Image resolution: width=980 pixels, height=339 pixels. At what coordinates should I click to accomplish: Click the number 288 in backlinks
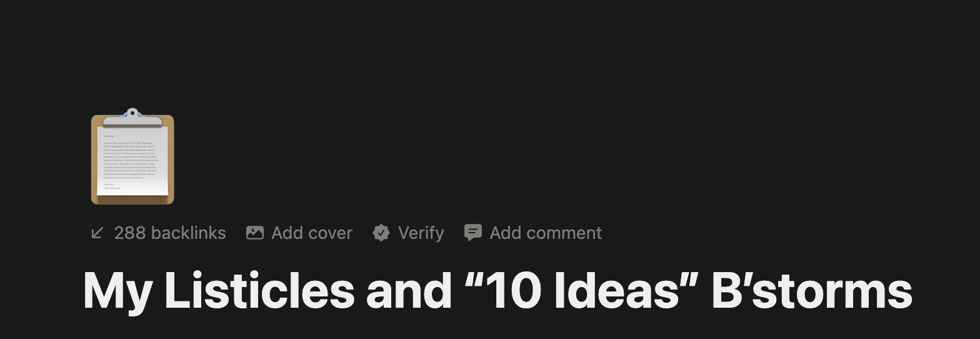pyautogui.click(x=130, y=233)
